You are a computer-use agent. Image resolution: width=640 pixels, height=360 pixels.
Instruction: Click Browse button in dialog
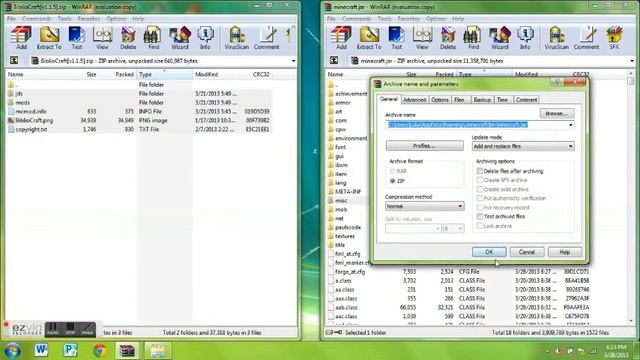(x=557, y=113)
